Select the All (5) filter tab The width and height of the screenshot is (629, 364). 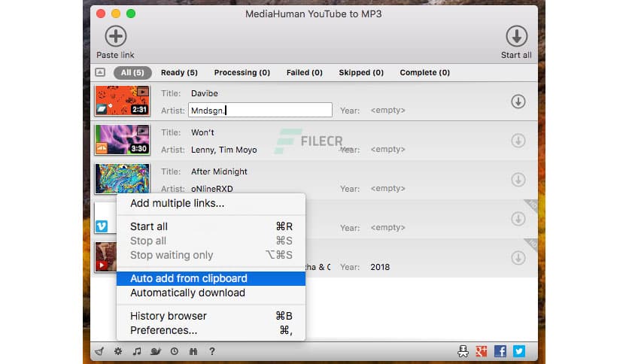tap(132, 72)
